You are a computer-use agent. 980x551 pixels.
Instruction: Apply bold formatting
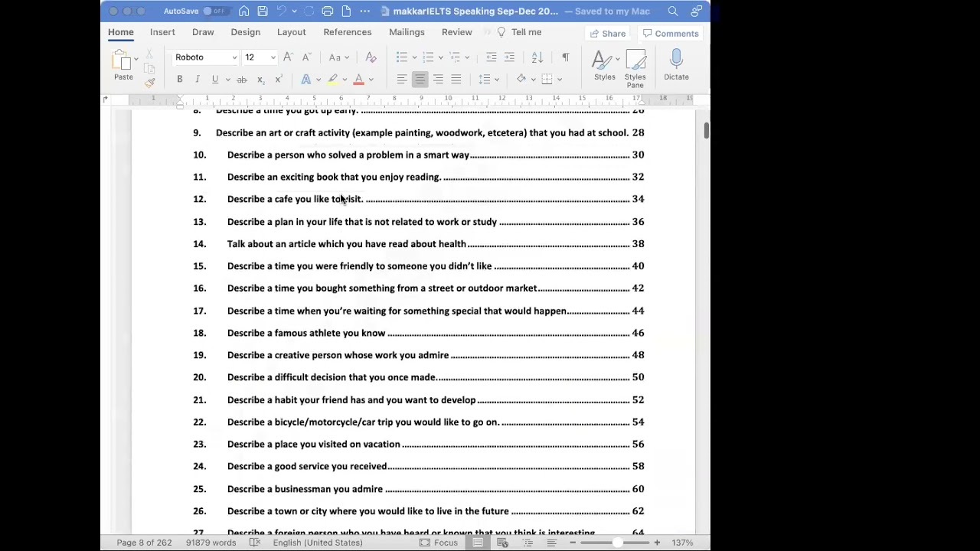[x=179, y=80]
